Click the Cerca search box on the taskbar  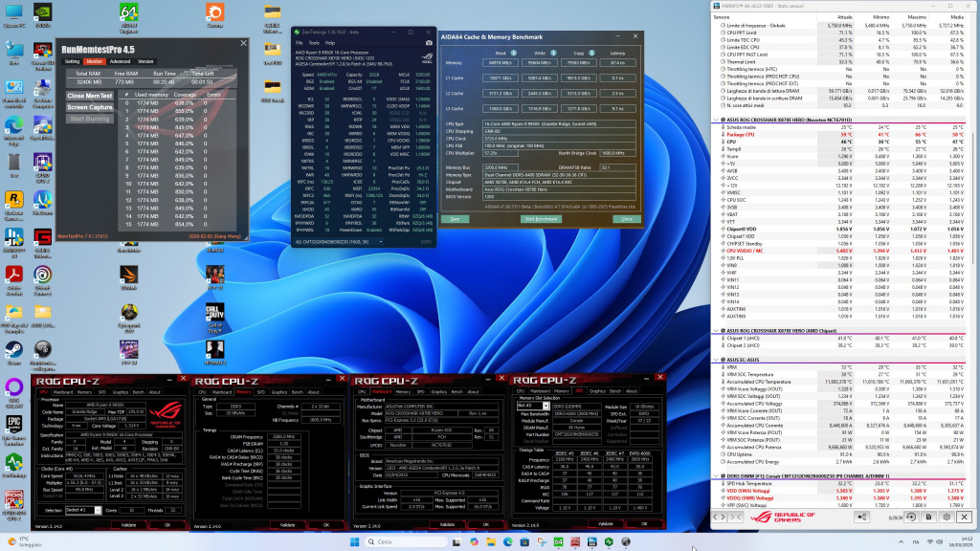tap(406, 541)
